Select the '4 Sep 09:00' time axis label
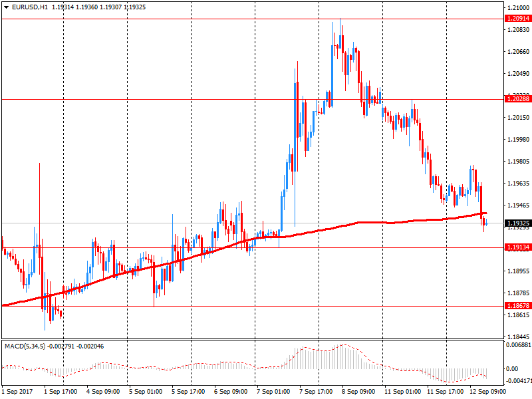This screenshot has height=399, width=532. [103, 392]
